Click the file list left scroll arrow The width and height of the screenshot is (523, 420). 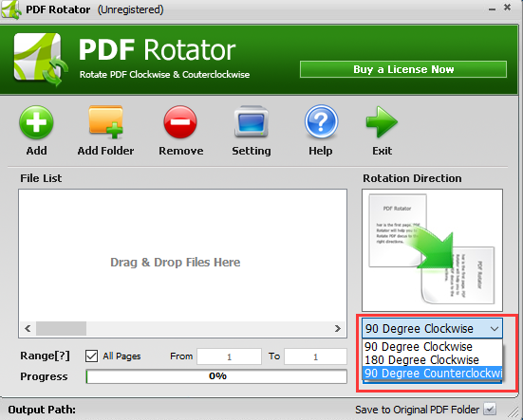tap(28, 329)
